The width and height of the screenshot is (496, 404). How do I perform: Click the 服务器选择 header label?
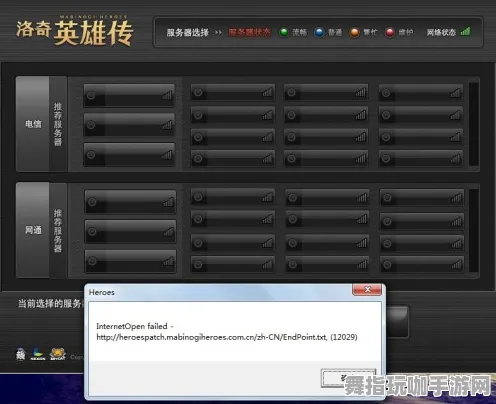188,33
